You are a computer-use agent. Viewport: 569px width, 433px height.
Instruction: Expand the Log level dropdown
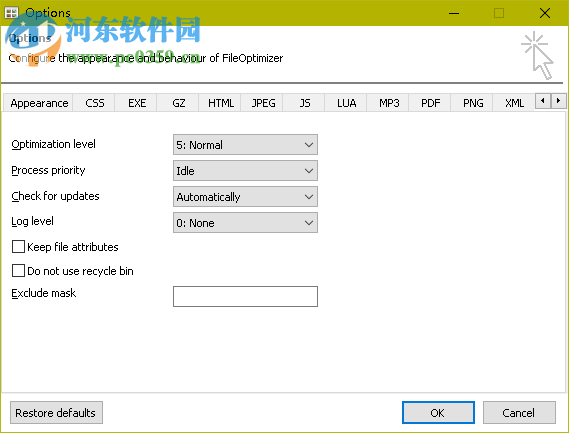[245, 222]
